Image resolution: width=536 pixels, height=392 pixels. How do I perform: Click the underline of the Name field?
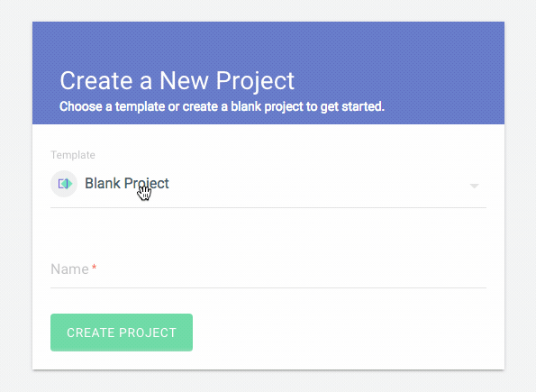tap(268, 287)
